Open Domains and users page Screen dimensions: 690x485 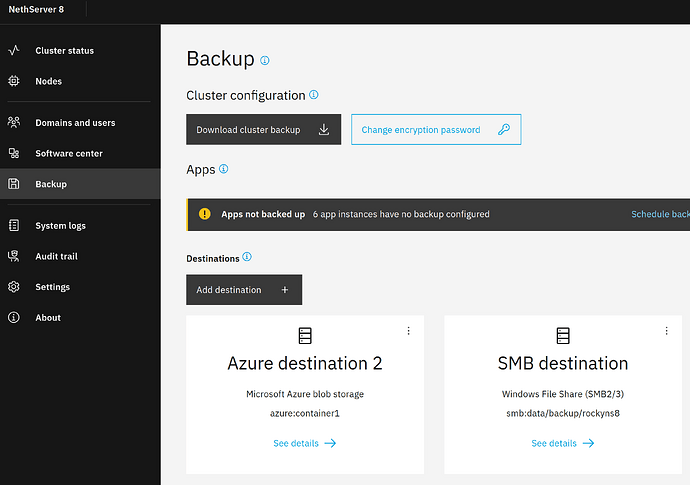(80, 123)
